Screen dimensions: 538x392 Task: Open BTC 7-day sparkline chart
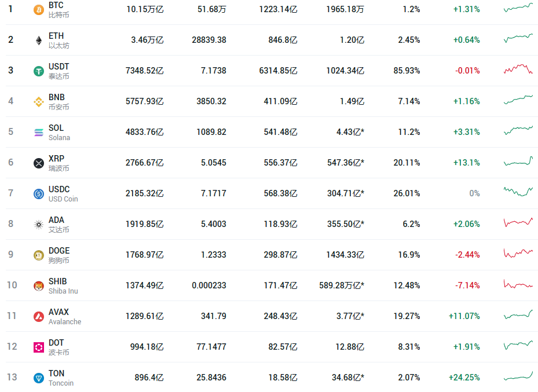pos(518,8)
